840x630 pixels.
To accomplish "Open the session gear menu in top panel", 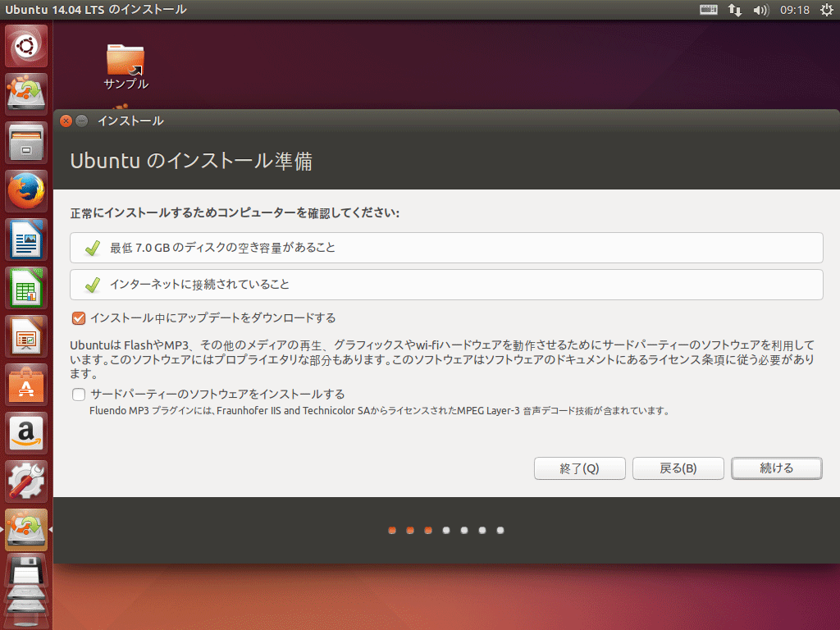I will [827, 10].
